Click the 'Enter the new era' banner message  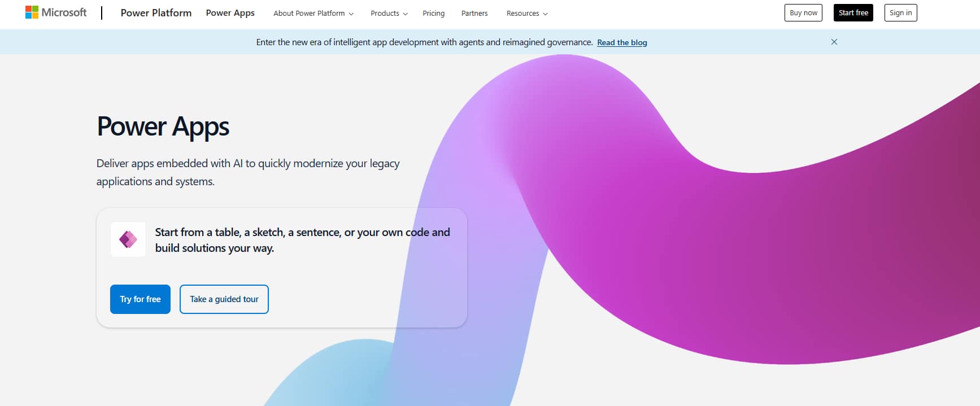click(424, 42)
